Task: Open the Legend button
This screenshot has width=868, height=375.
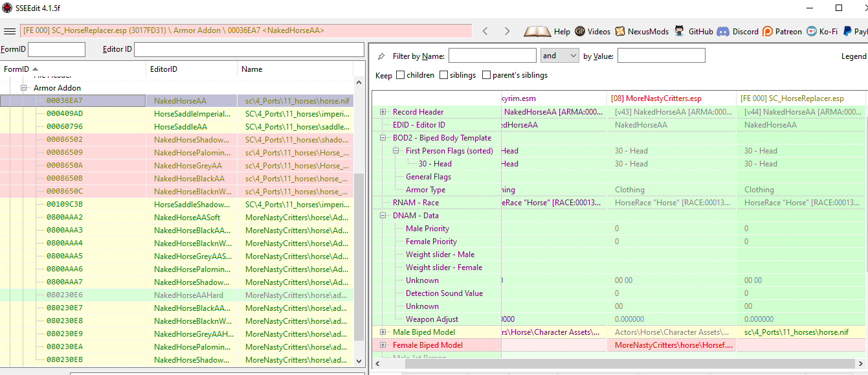Action: coord(853,56)
